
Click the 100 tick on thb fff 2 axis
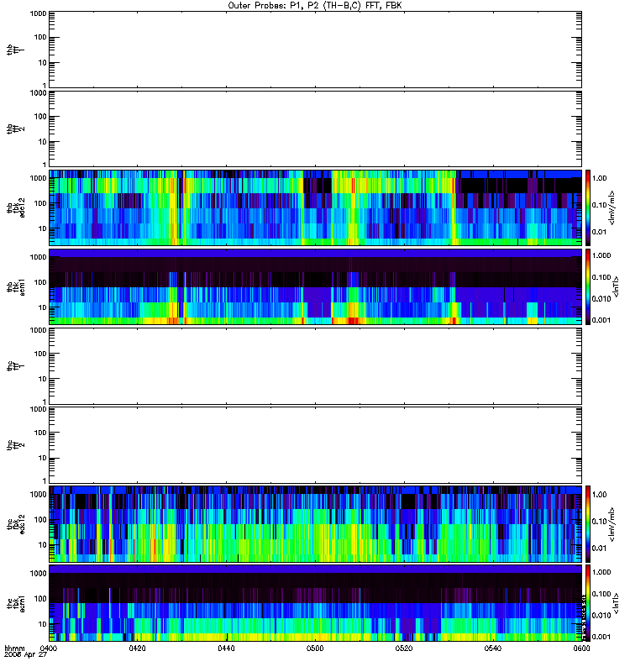point(40,117)
